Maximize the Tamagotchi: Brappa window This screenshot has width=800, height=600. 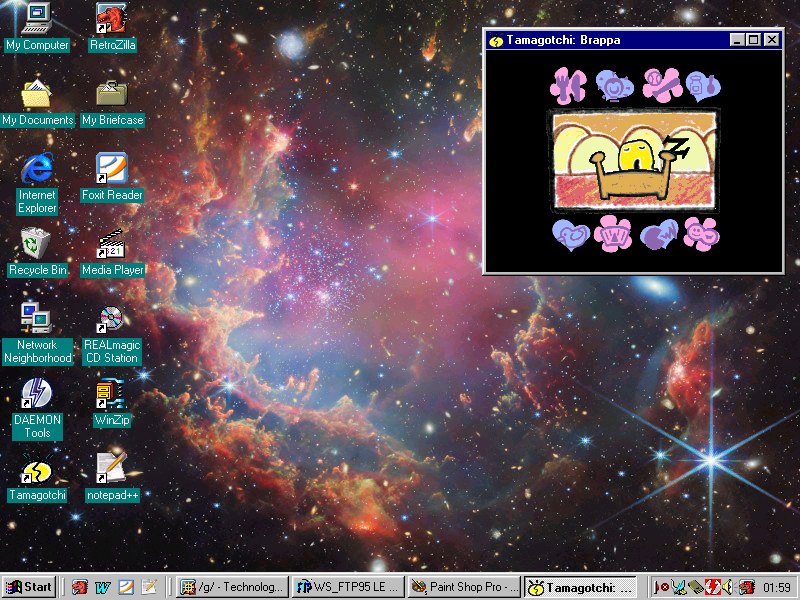pos(753,40)
